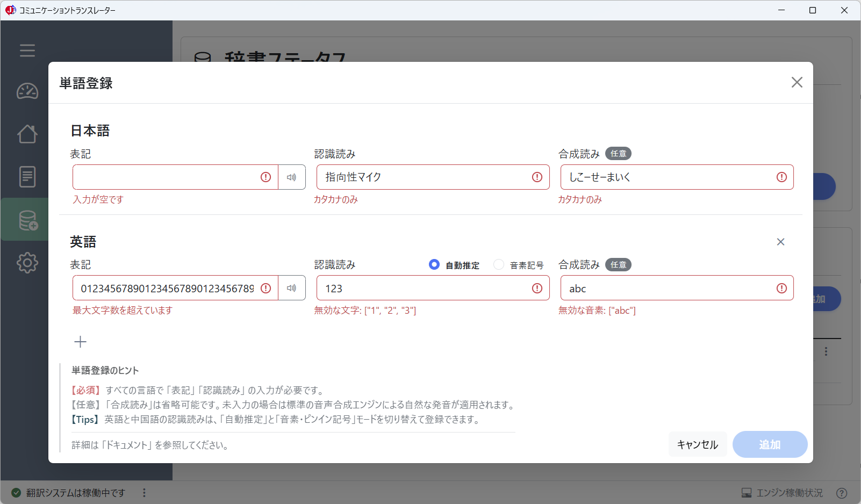Screen dimensions: 861x504
Task: Open the row options menu behind dialog
Action: 826,351
